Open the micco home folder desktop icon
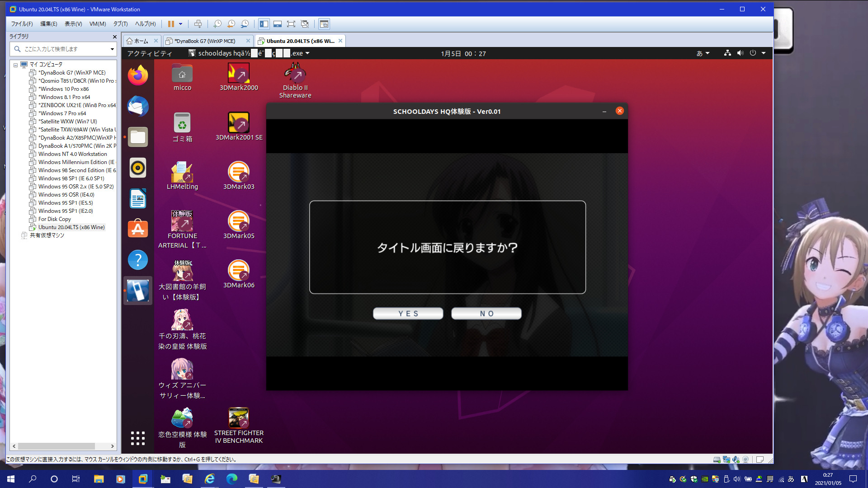 [182, 77]
